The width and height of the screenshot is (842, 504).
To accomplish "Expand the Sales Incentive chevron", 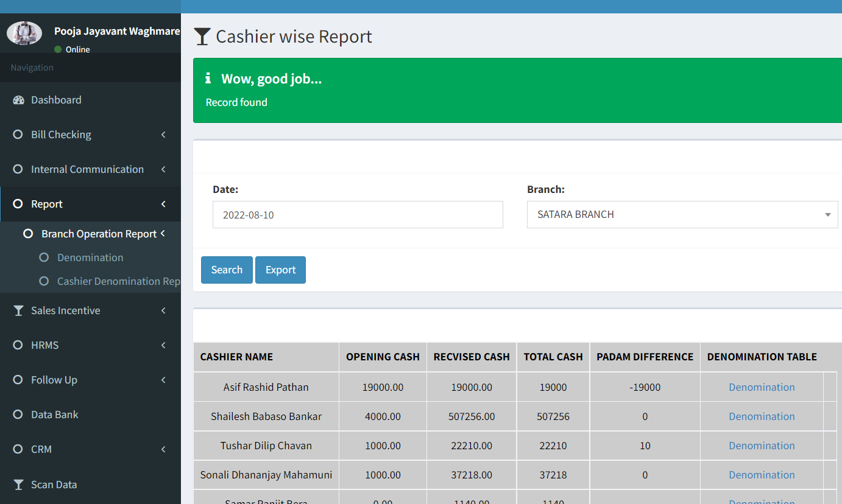I will click(163, 310).
